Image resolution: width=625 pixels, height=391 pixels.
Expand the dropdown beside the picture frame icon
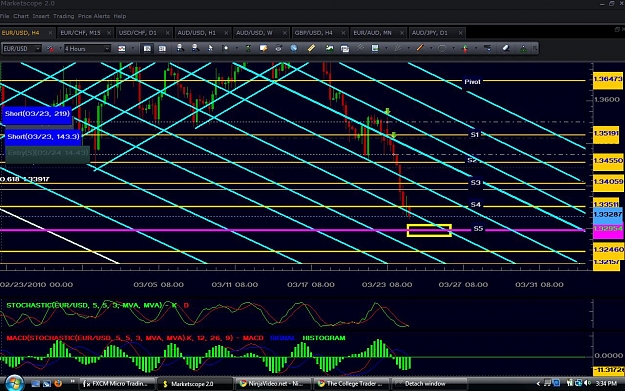[386, 49]
